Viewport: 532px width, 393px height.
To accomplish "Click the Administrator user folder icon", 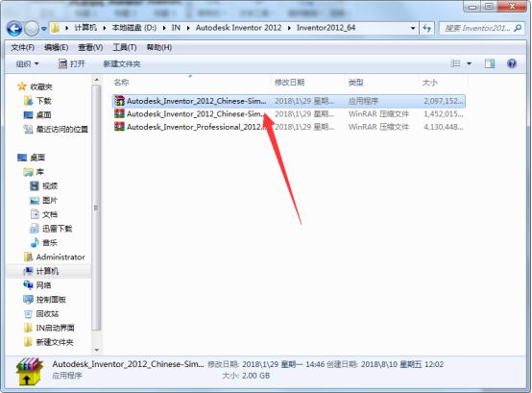I will coord(29,257).
